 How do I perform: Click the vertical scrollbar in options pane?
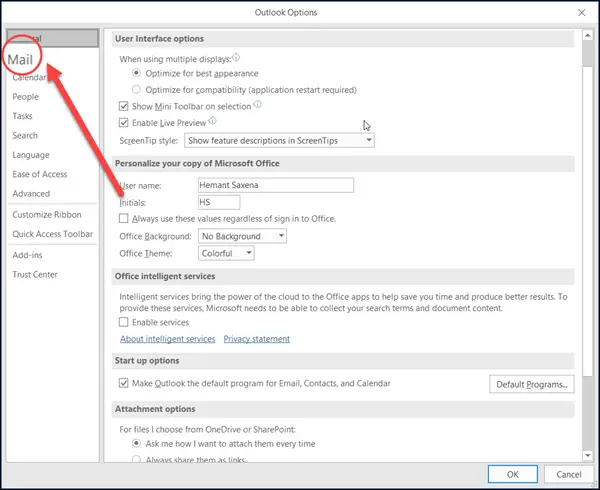pyautogui.click(x=580, y=250)
